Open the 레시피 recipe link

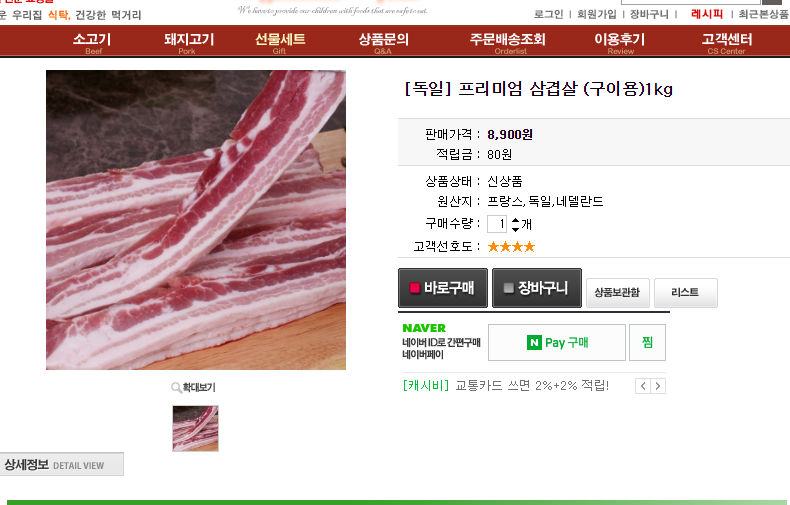(x=706, y=14)
